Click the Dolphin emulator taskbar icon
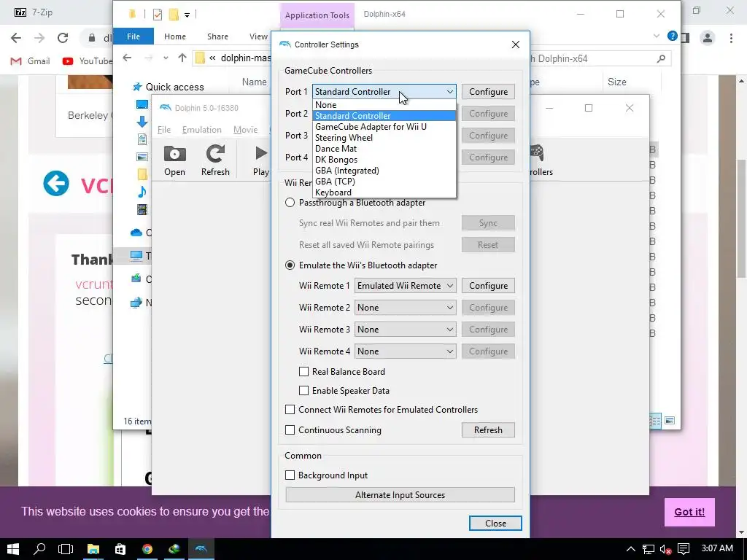 tap(201, 549)
